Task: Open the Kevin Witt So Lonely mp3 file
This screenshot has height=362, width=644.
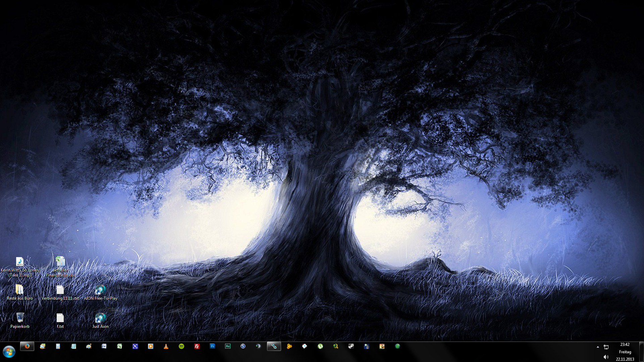Action: 20,267
